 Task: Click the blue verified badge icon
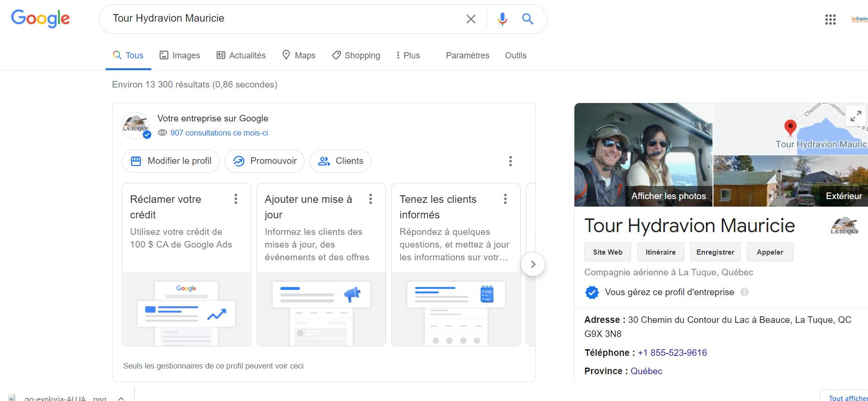click(592, 292)
